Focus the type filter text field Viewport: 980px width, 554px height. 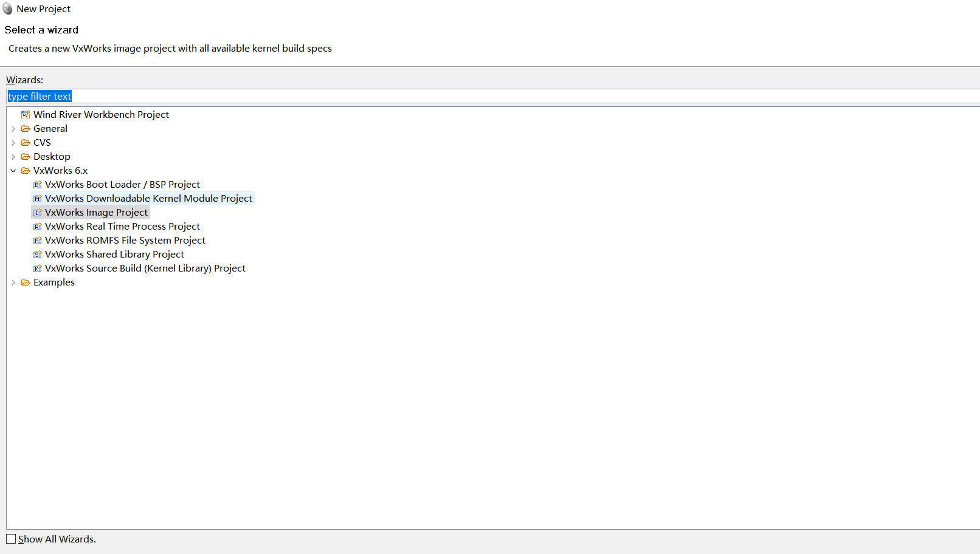492,96
